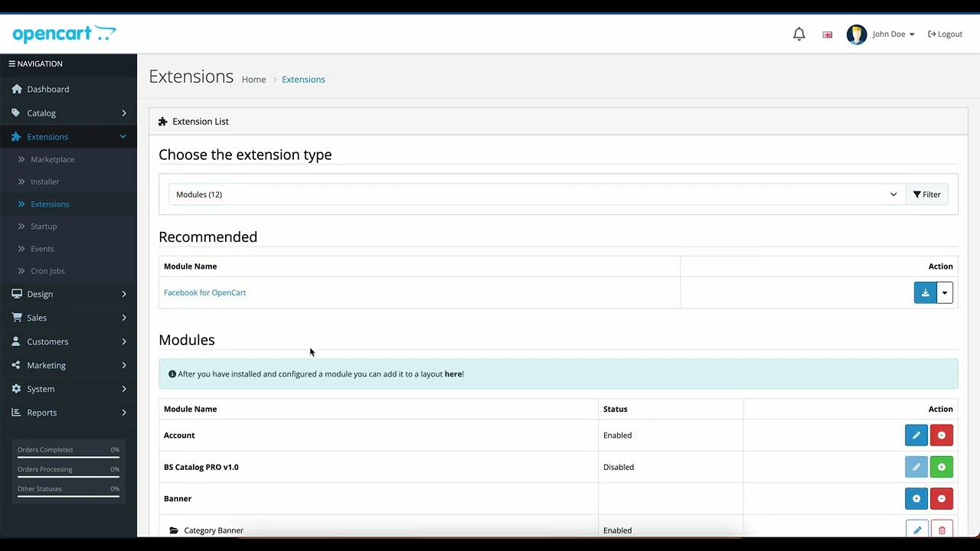This screenshot has width=980, height=551.
Task: Follow the 'here' layout link
Action: (x=453, y=374)
